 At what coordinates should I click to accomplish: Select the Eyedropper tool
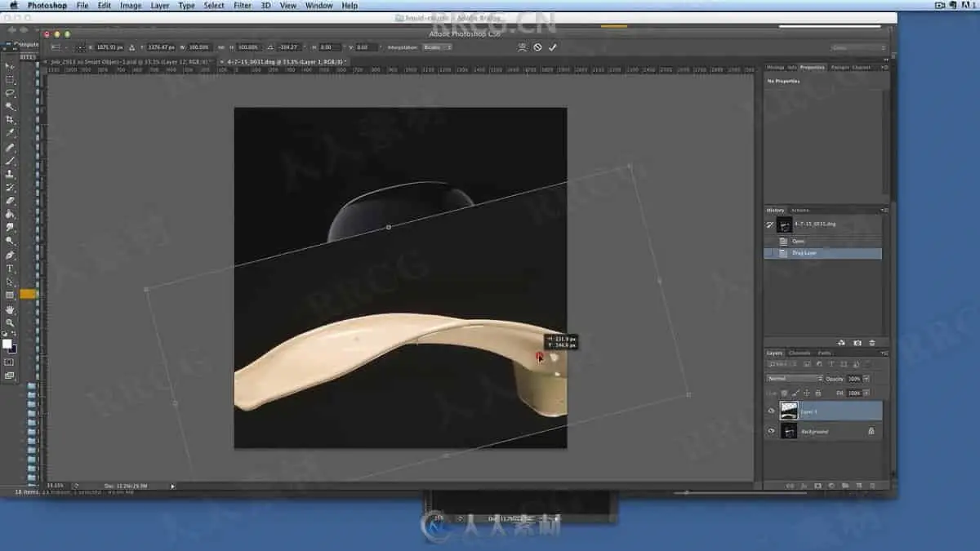[x=10, y=133]
